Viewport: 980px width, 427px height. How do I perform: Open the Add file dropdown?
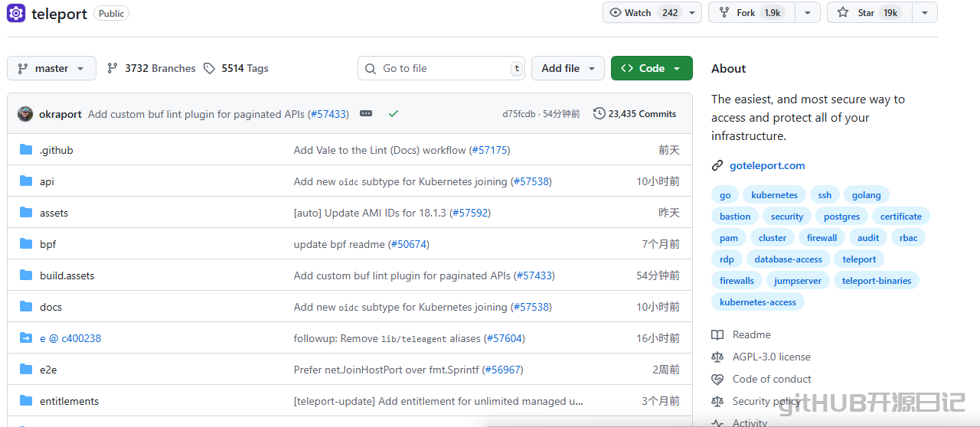tap(567, 68)
